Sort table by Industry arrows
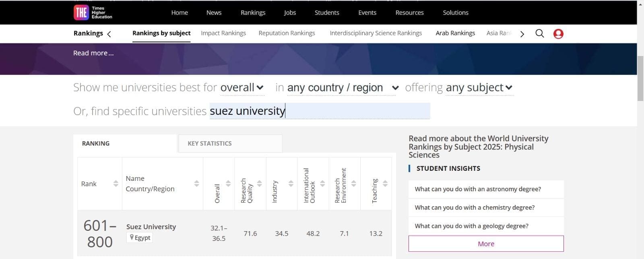644x259 pixels. 291,184
